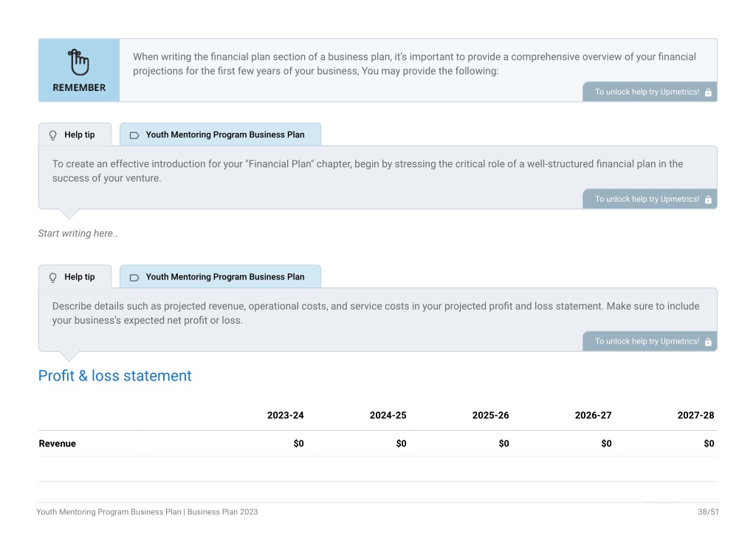Click the 'Profit & loss statement' heading

(x=114, y=376)
